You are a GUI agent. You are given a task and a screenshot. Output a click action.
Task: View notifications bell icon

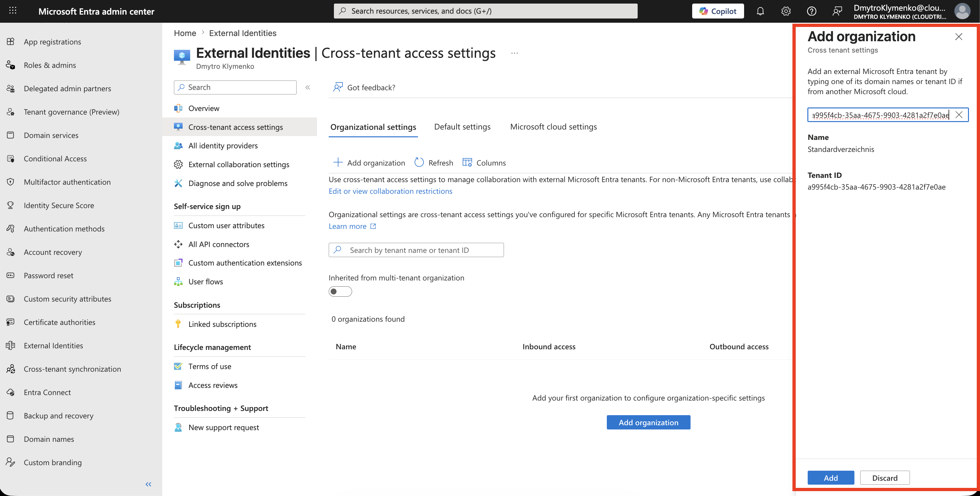point(760,11)
